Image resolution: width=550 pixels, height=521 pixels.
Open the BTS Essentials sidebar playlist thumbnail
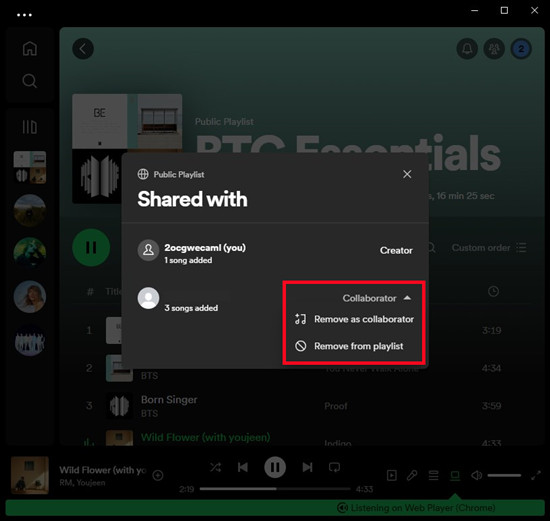click(x=29, y=167)
